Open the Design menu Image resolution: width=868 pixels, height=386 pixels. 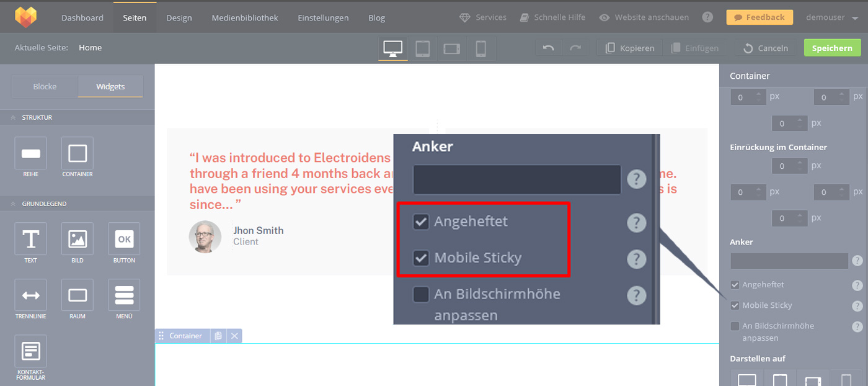pyautogui.click(x=179, y=18)
